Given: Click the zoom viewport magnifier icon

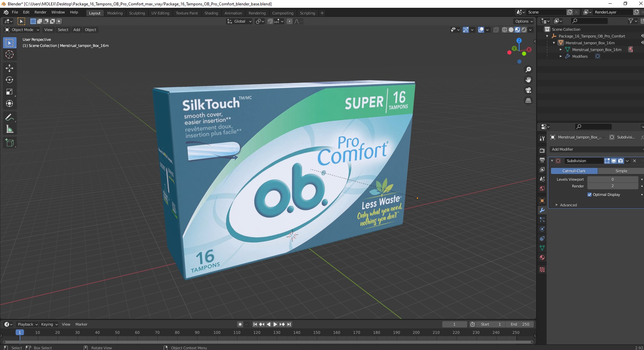Looking at the screenshot, I should click(x=528, y=70).
